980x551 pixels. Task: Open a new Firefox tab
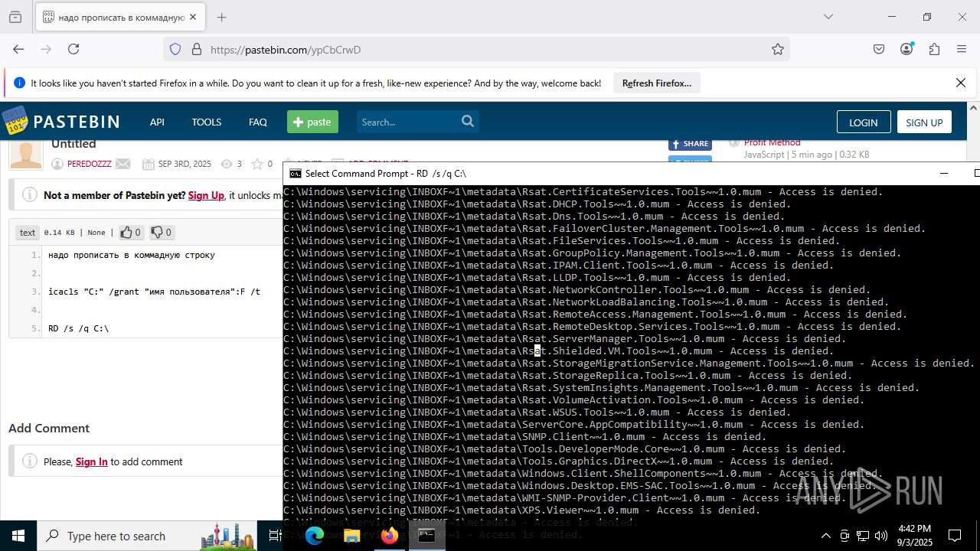(221, 17)
